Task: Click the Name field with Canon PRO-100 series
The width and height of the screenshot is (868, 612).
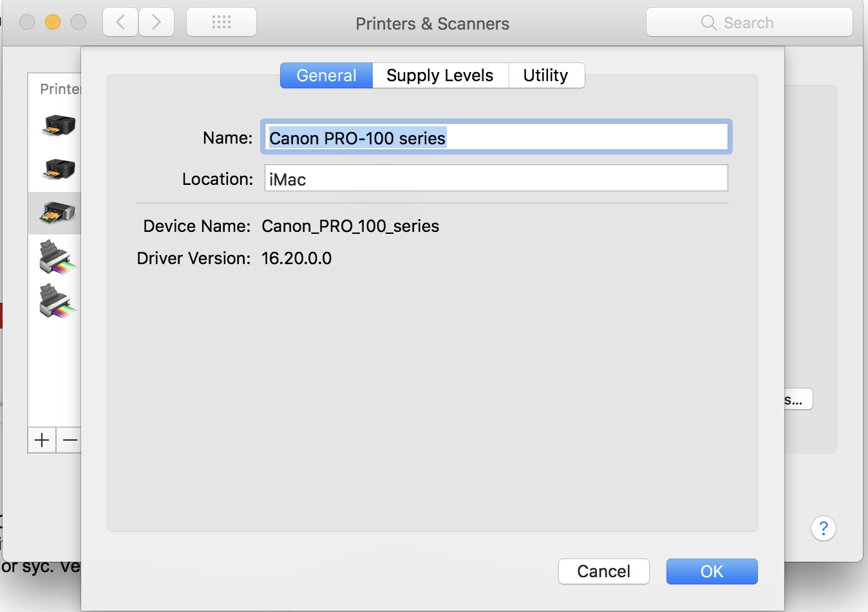Action: (496, 137)
